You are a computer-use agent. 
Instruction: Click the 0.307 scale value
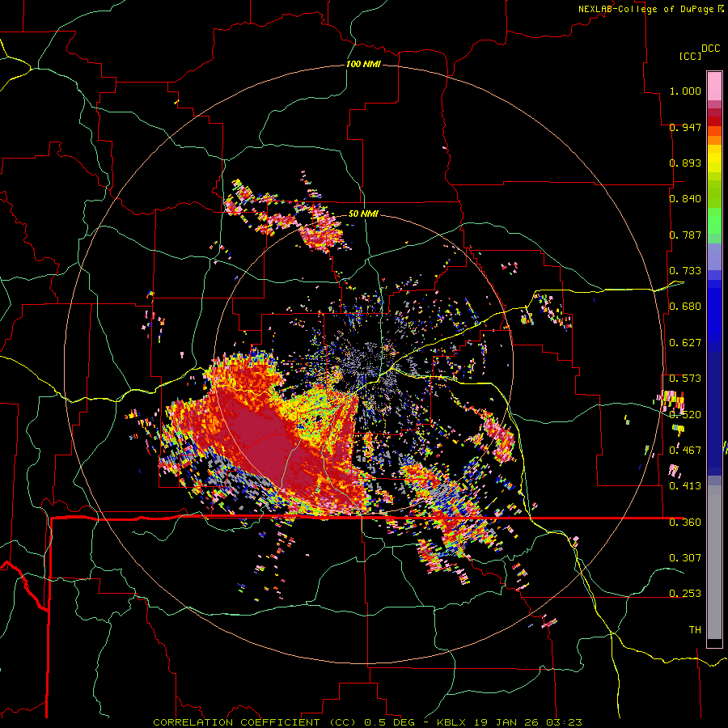[685, 557]
